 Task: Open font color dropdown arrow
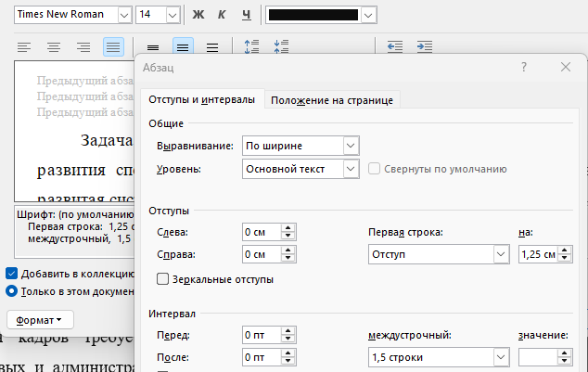[368, 16]
